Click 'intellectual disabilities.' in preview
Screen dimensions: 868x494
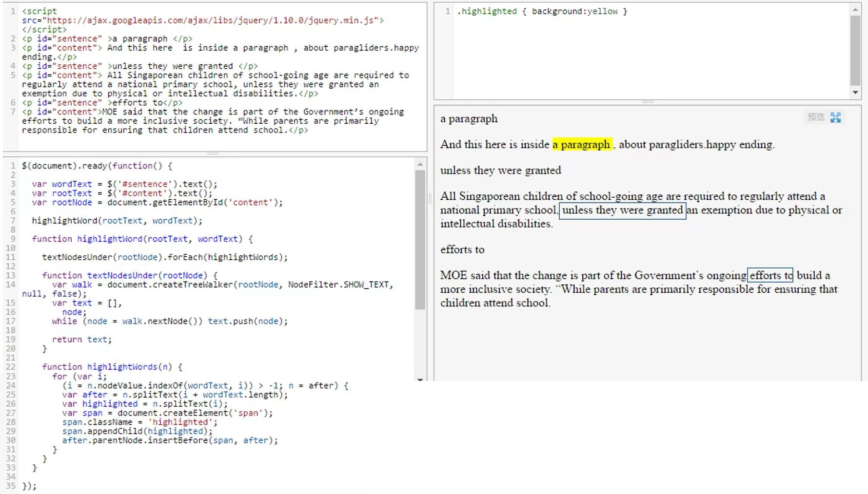[x=497, y=224]
